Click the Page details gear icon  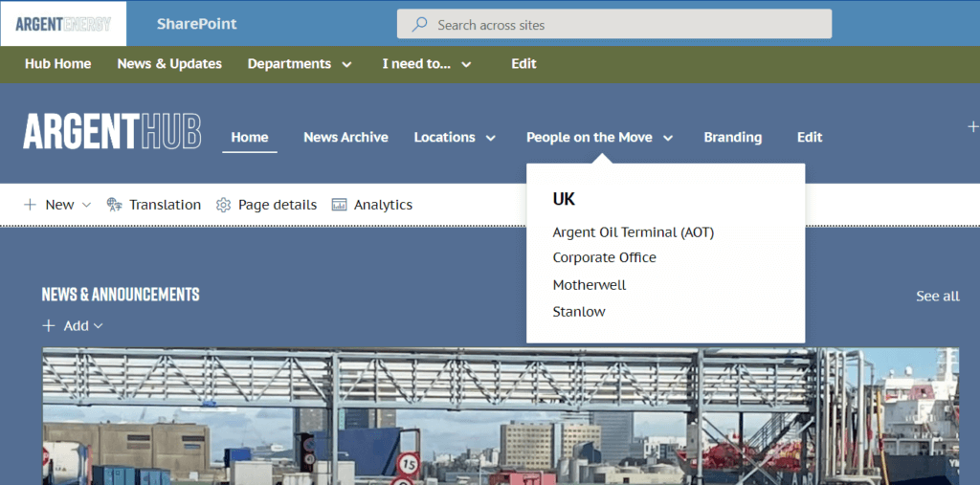click(223, 205)
